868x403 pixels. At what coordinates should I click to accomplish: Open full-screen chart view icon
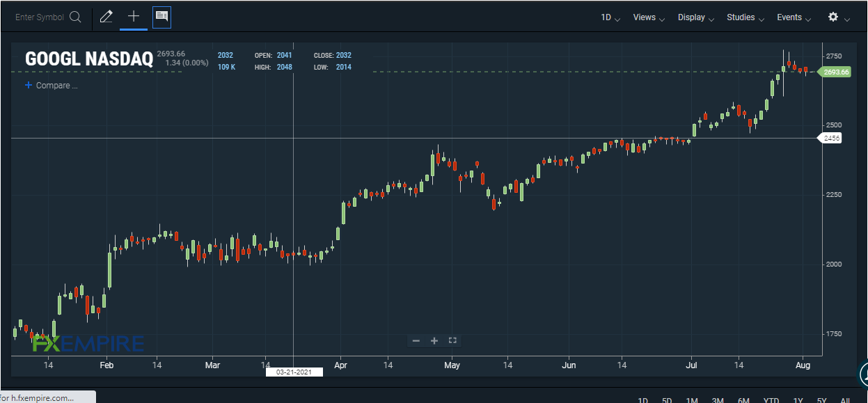tap(452, 340)
